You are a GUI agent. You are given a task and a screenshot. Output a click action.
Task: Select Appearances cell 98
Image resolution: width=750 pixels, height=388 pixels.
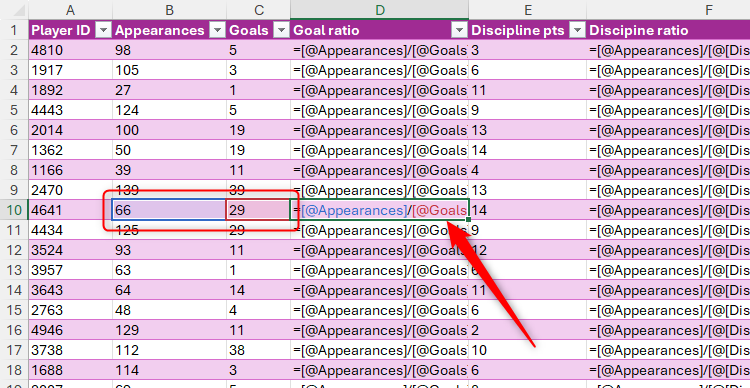coord(169,50)
